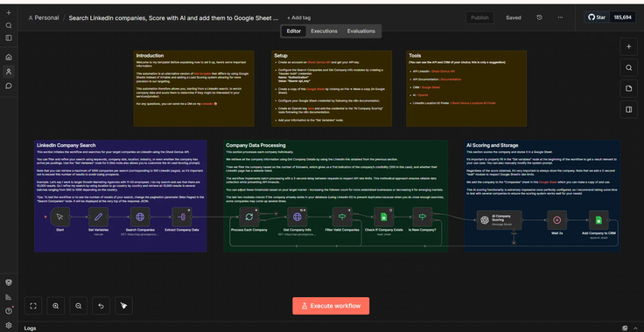Zoom out of the canvas
Image resolution: width=644 pixels, height=332 pixels.
(x=79, y=306)
